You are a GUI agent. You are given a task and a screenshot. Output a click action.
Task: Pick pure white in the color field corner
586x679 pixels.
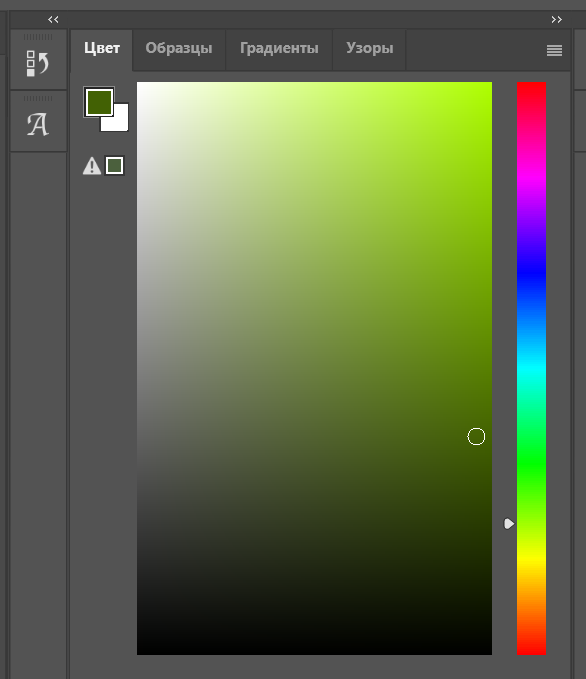click(139, 84)
